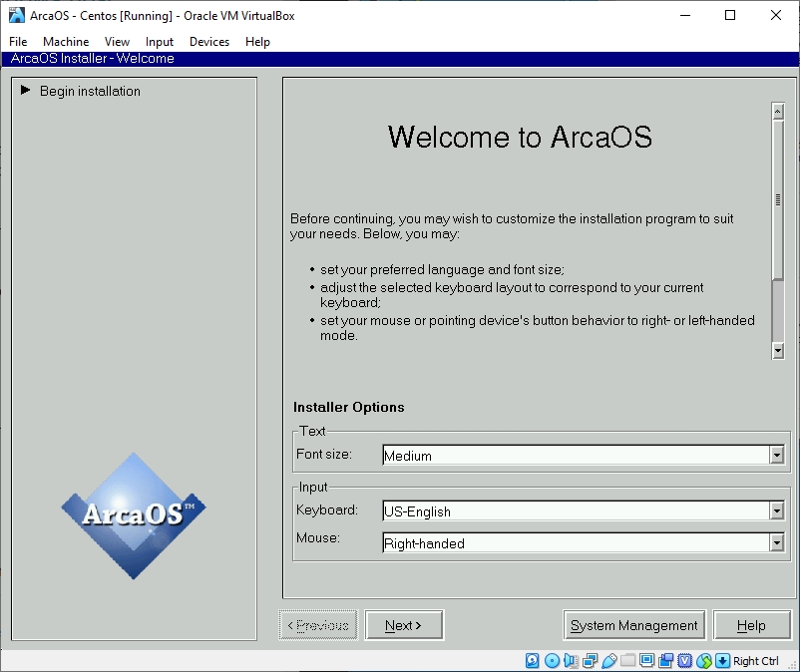The width and height of the screenshot is (800, 672).
Task: Open System Management
Action: point(634,625)
